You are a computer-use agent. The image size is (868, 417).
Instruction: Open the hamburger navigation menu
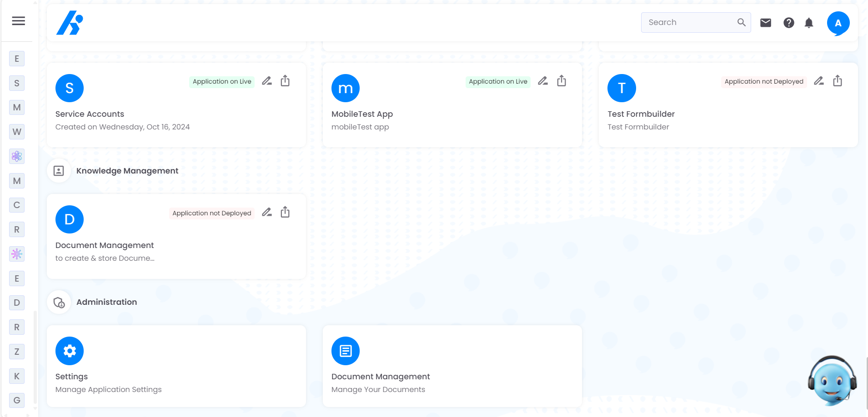[x=19, y=21]
